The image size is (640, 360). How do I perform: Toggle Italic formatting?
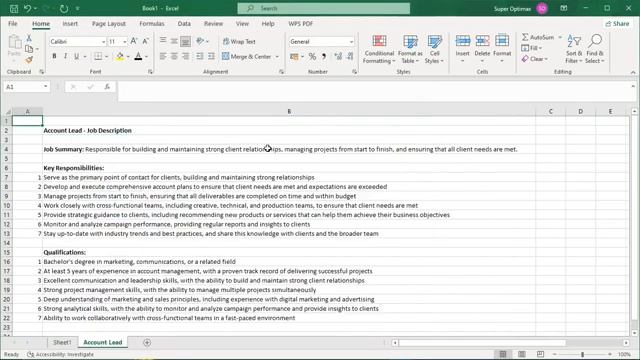click(65, 56)
